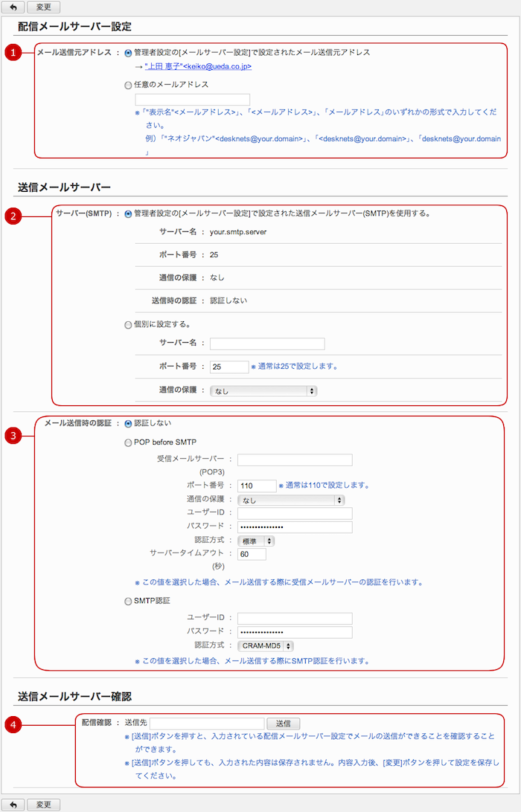Select POP before SMTP authentication option

click(128, 443)
